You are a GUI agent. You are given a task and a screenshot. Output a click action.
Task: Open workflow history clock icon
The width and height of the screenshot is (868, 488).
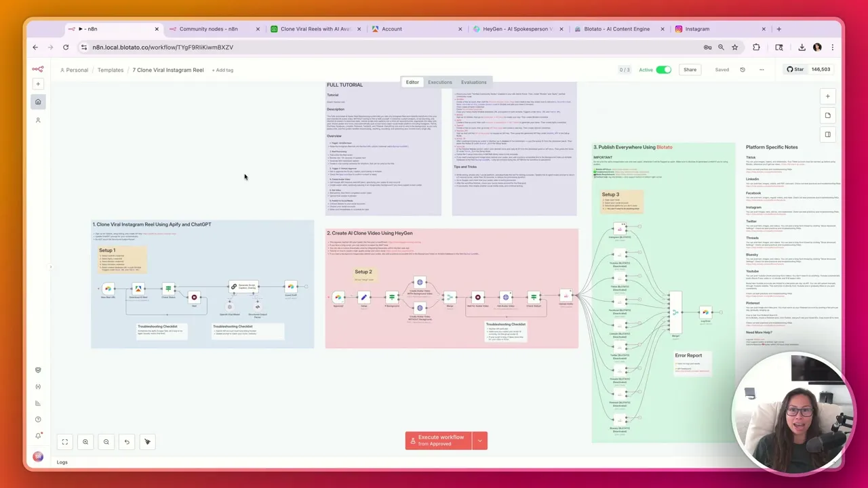[743, 70]
